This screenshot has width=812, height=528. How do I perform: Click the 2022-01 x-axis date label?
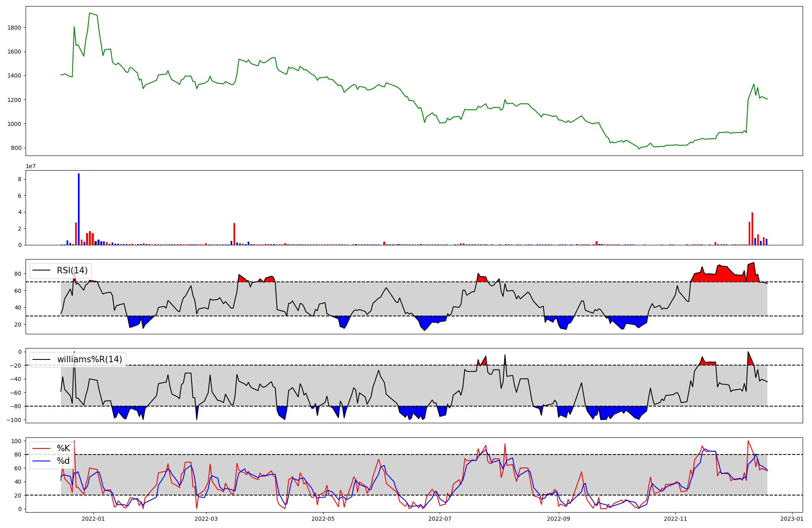click(94, 519)
